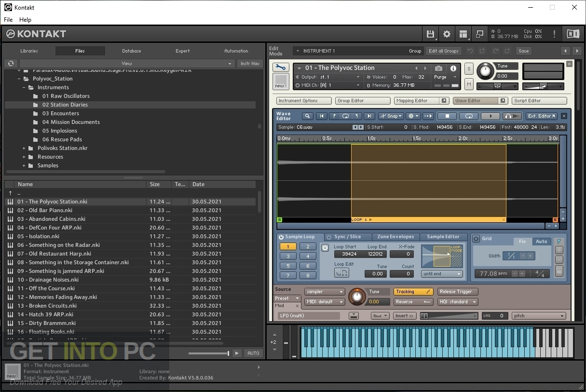Click the Instrument Options button
Viewport: 586px width, 392px height.
tap(304, 101)
